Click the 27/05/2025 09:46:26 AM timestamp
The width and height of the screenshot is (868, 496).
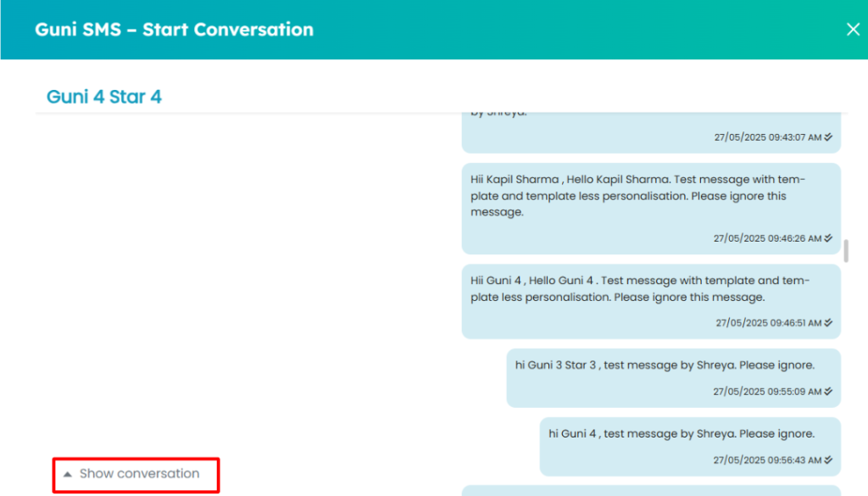click(767, 238)
